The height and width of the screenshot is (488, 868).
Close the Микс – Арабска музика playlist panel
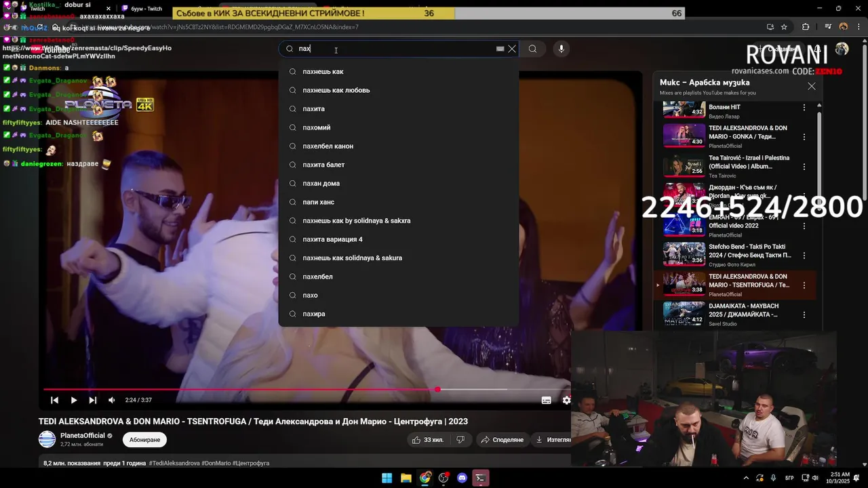[x=811, y=86]
